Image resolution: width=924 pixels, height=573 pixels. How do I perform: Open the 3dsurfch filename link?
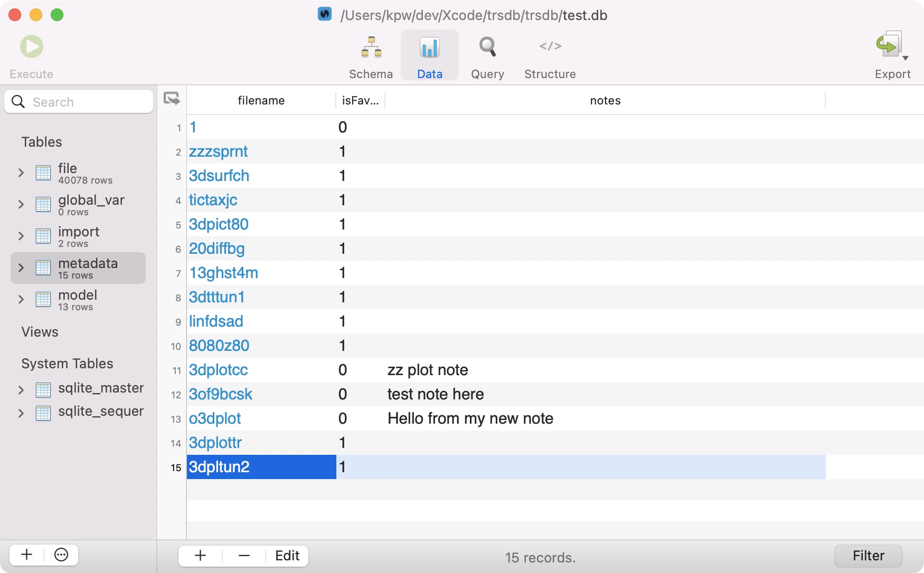point(219,176)
